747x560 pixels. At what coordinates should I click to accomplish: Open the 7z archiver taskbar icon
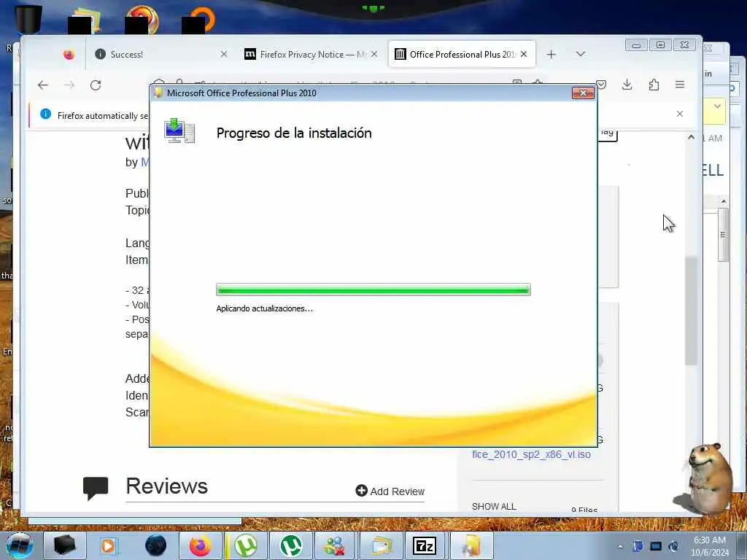tap(425, 545)
